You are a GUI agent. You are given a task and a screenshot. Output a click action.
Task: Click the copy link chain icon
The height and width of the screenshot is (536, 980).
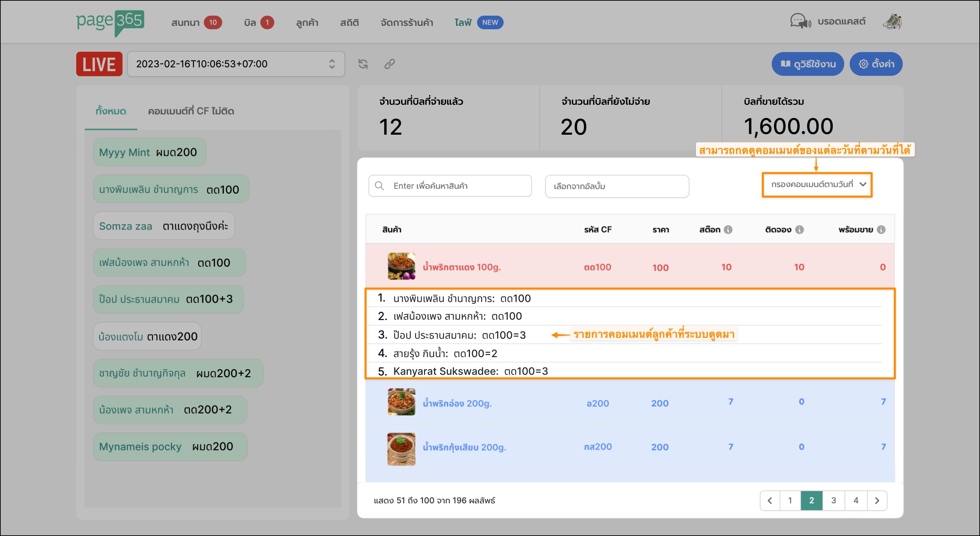[x=389, y=64]
